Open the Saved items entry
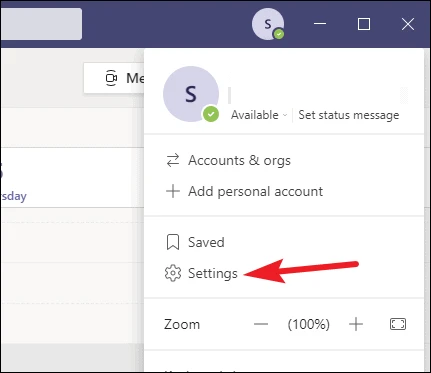The width and height of the screenshot is (431, 373). click(195, 242)
